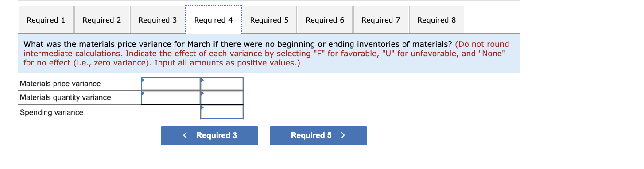Image resolution: width=644 pixels, height=169 pixels.
Task: Go to the Required 7 tab
Action: click(381, 20)
